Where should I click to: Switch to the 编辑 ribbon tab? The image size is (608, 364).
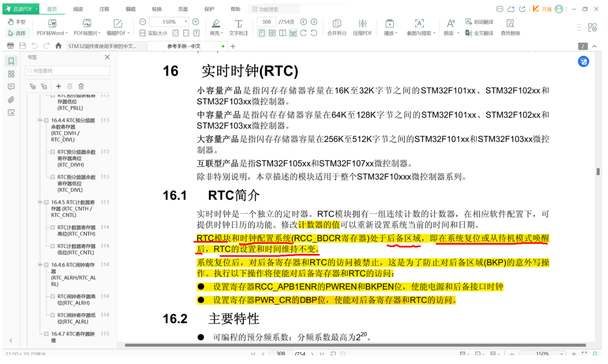(x=131, y=9)
